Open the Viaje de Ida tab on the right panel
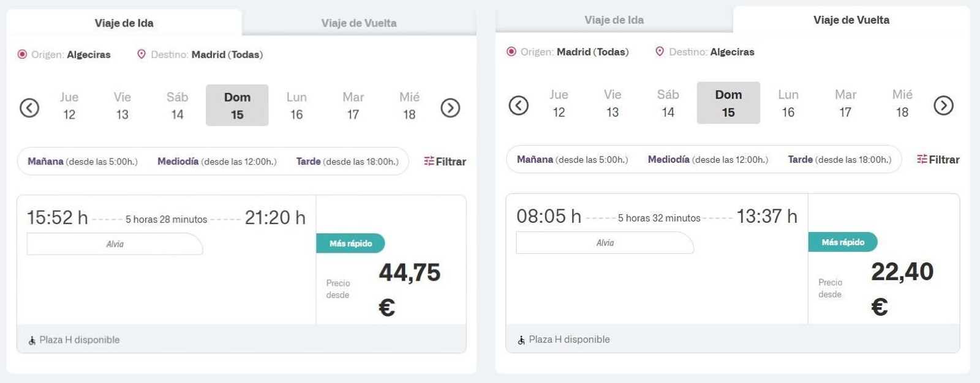Screen dimensions: 980x383 coord(614,20)
